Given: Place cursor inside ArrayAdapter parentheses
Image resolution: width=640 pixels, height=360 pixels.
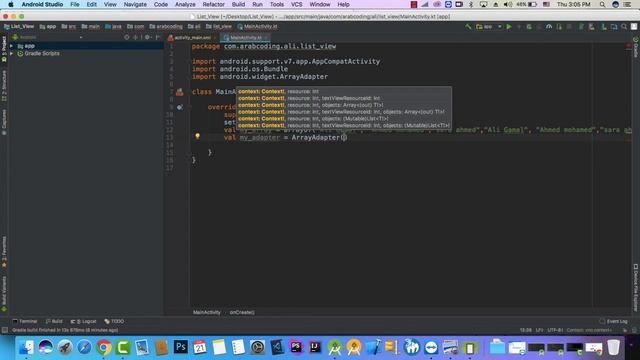Looking at the screenshot, I should click(344, 138).
